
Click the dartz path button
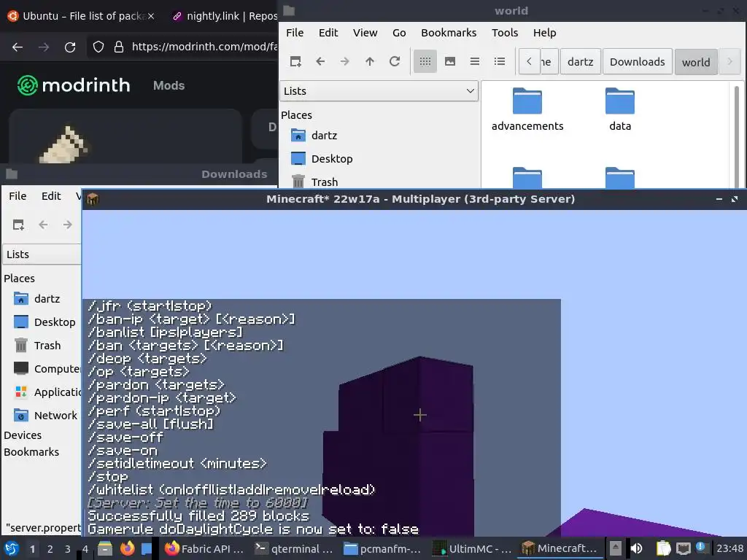pos(580,62)
